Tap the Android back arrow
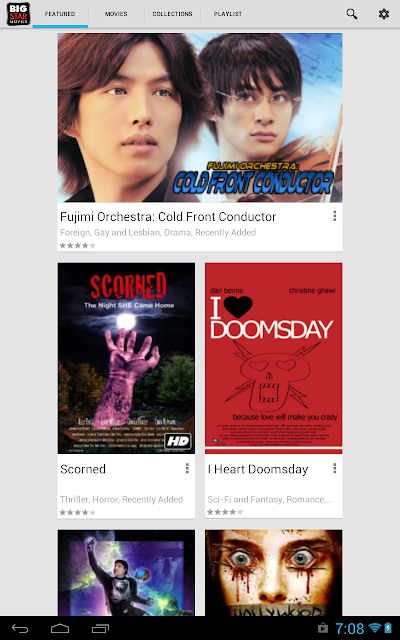400x640 pixels. tap(20, 629)
